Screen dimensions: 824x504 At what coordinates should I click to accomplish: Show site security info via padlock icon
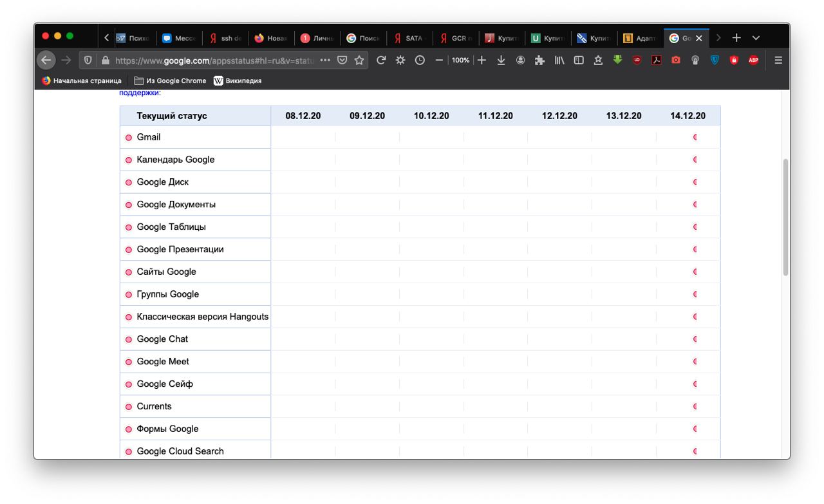105,61
